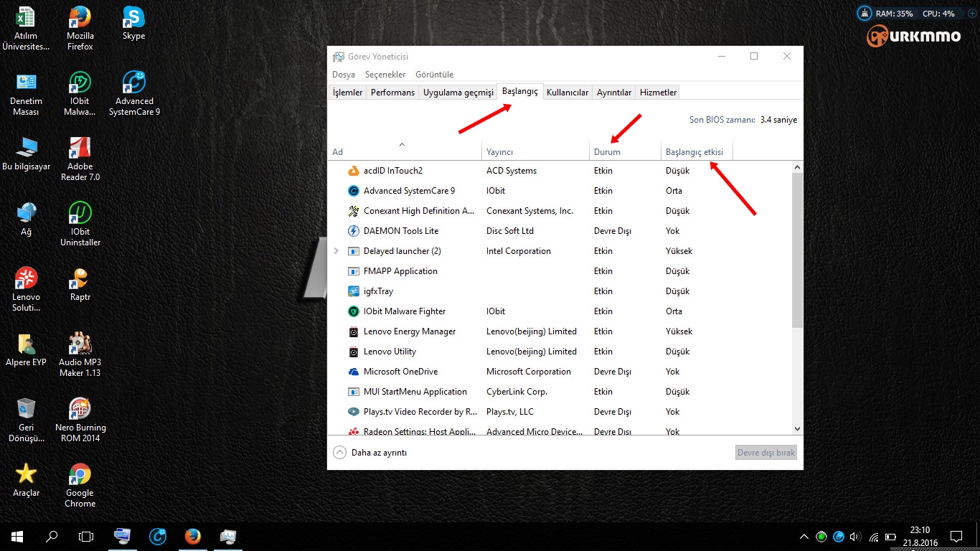Viewport: 980px width, 551px height.
Task: Open Skype desktop shortcut
Action: pyautogui.click(x=133, y=24)
